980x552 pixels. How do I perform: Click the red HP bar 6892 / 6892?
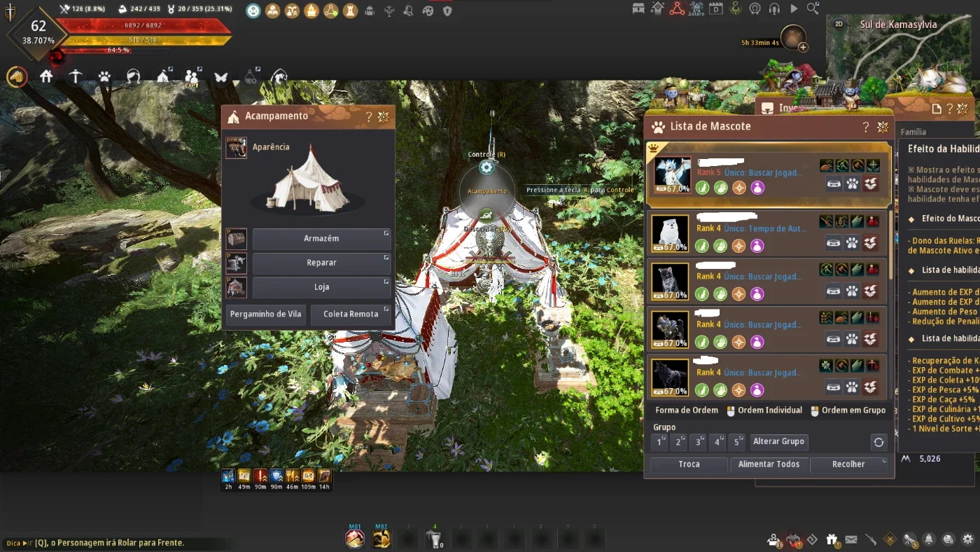coord(143,26)
